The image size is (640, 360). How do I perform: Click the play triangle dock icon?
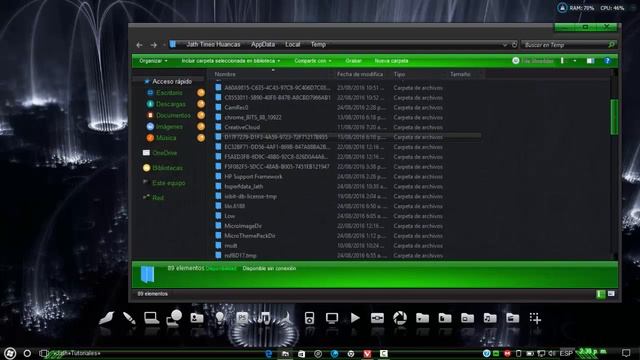tap(355, 318)
